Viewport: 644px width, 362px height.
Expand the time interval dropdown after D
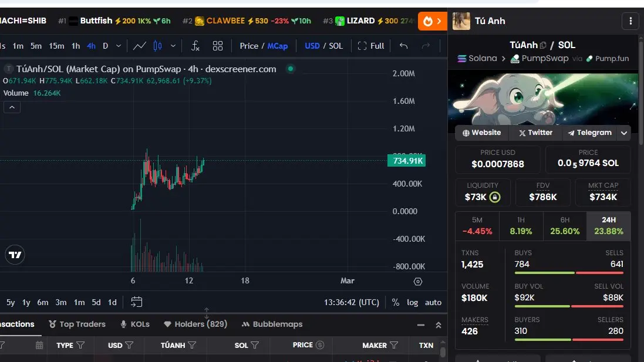click(119, 46)
